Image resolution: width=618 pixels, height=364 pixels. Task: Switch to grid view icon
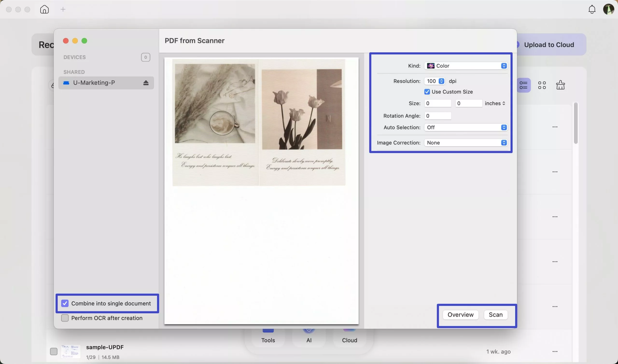click(x=542, y=85)
